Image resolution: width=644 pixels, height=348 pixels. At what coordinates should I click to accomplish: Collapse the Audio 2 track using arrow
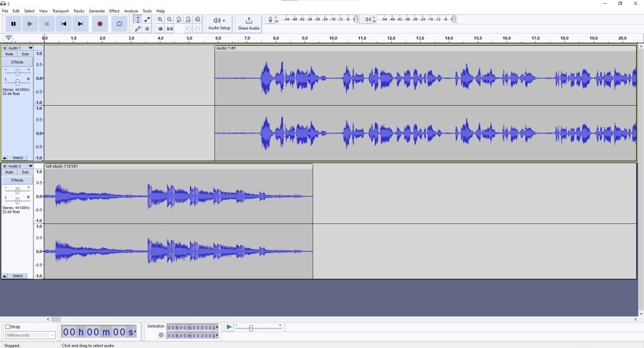click(x=5, y=276)
